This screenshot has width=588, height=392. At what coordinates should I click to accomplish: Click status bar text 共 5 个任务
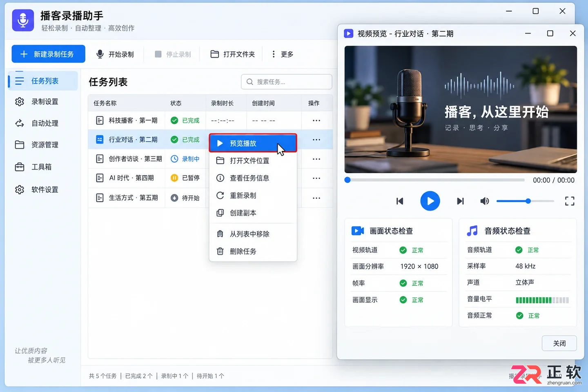(x=103, y=376)
